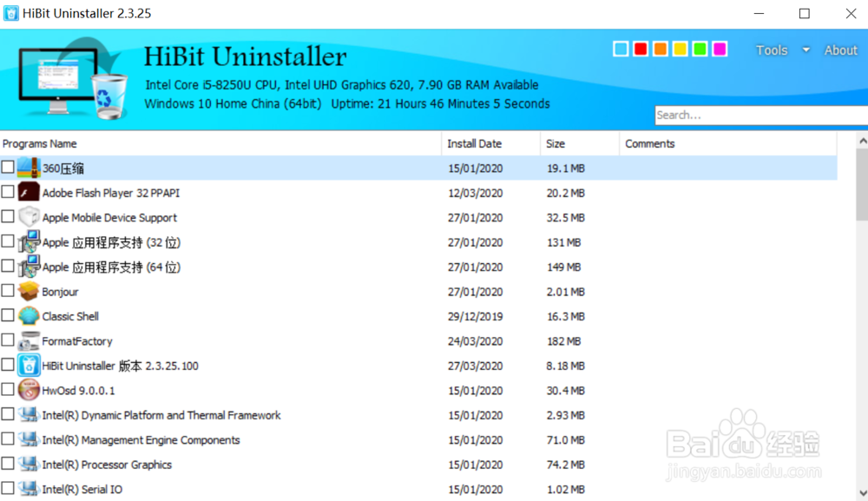The image size is (868, 501).
Task: Select HiBit Uninstaller 版本 2.3.25.100 row
Action: 418,366
